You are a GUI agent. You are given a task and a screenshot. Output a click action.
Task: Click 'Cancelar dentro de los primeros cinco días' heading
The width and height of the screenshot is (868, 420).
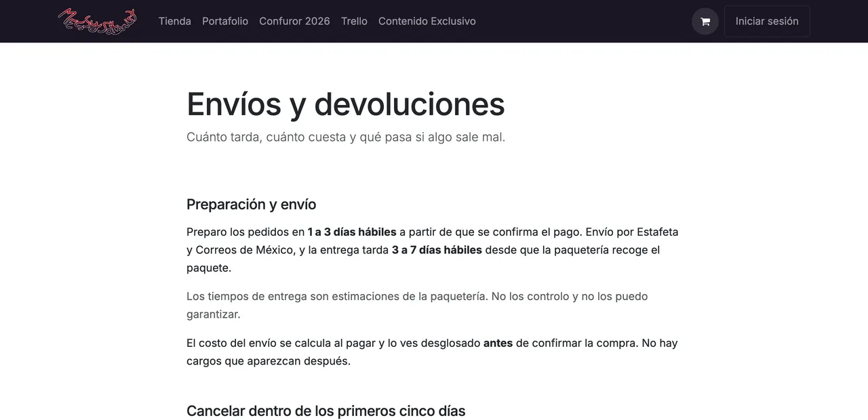coord(326,411)
